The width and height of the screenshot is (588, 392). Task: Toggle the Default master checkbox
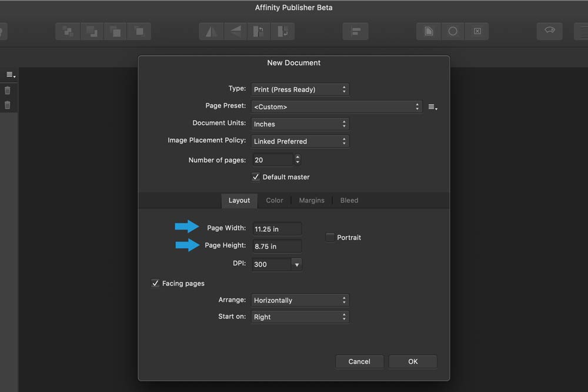coord(256,177)
